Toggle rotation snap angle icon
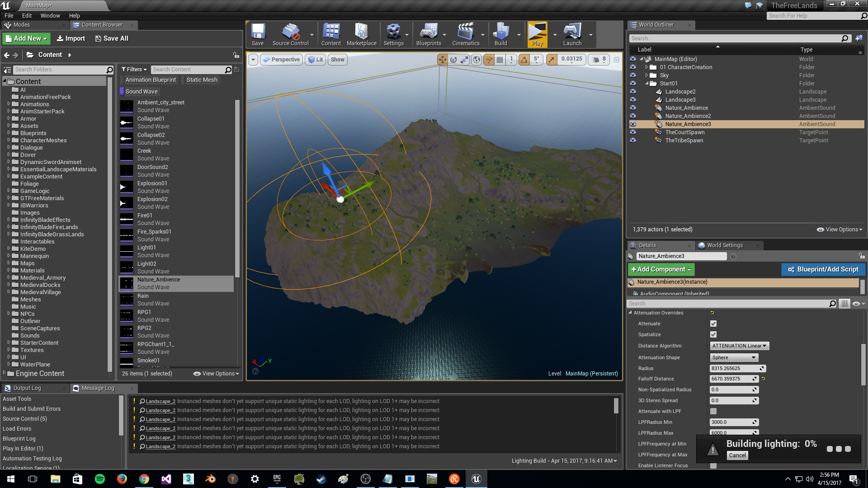868x488 pixels. coord(524,60)
